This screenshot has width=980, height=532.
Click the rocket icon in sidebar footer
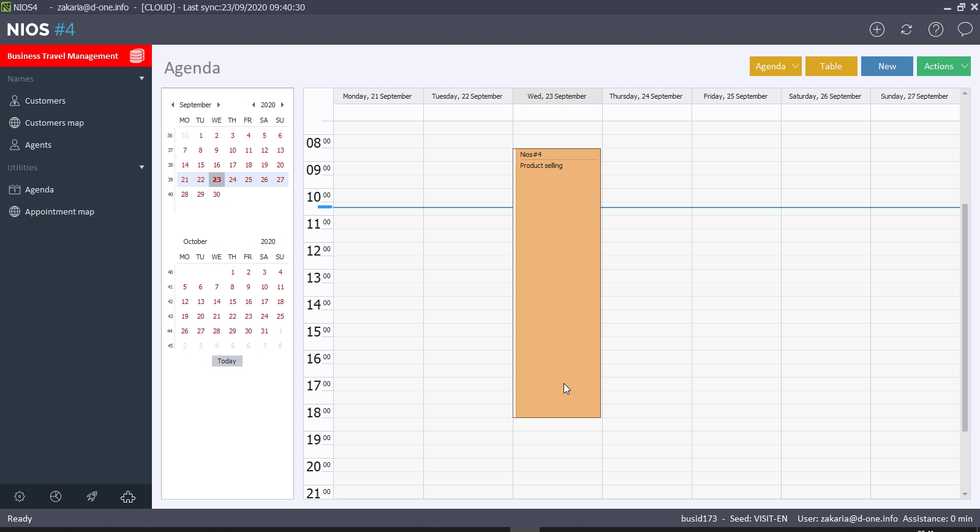point(92,496)
